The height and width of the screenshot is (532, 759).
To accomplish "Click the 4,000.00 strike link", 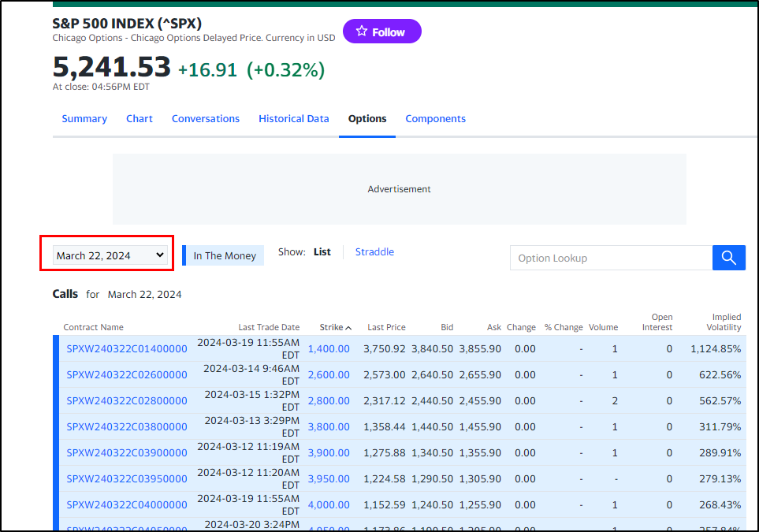I will (x=329, y=505).
